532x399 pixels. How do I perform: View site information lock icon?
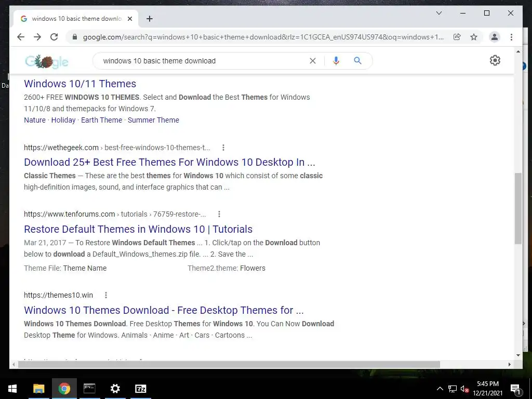(75, 37)
